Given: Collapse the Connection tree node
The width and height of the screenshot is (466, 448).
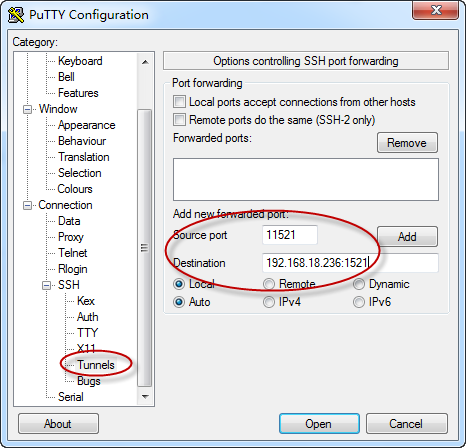Looking at the screenshot, I should 27,205.
